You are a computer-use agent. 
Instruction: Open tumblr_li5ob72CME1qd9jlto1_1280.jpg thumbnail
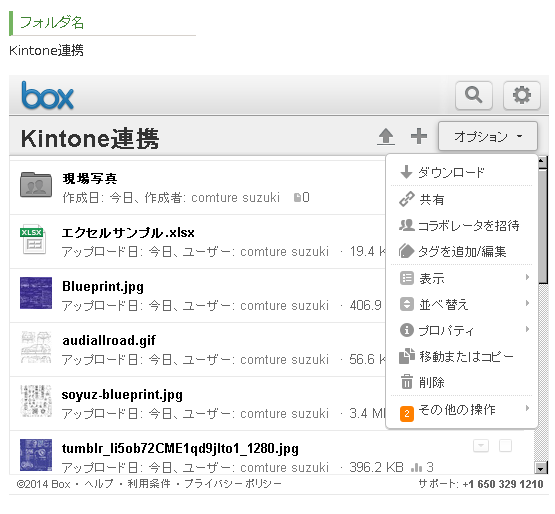click(x=36, y=455)
